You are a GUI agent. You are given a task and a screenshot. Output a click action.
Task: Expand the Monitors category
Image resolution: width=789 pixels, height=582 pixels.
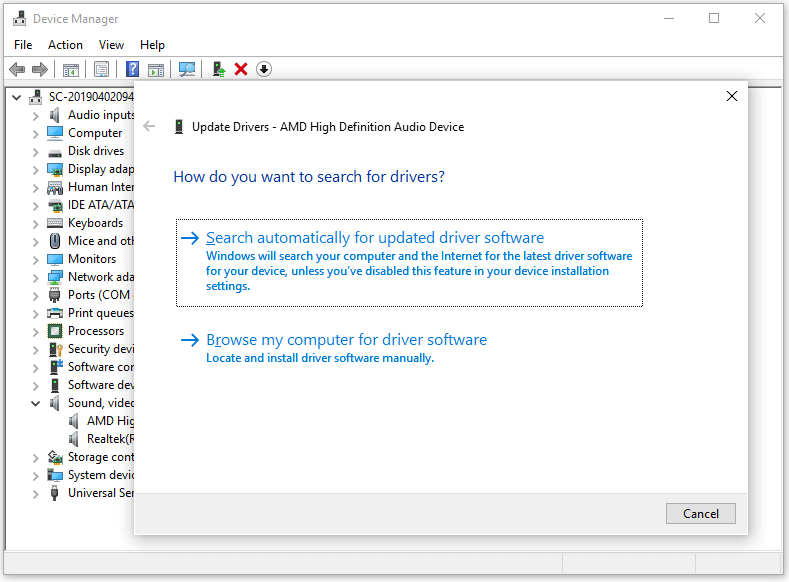coord(35,260)
